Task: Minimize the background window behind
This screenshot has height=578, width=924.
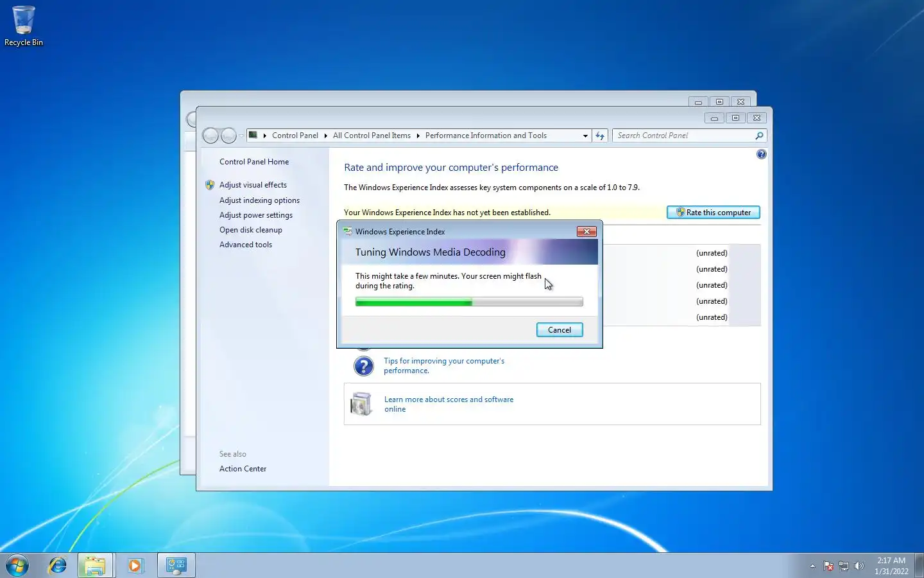Action: 698,102
